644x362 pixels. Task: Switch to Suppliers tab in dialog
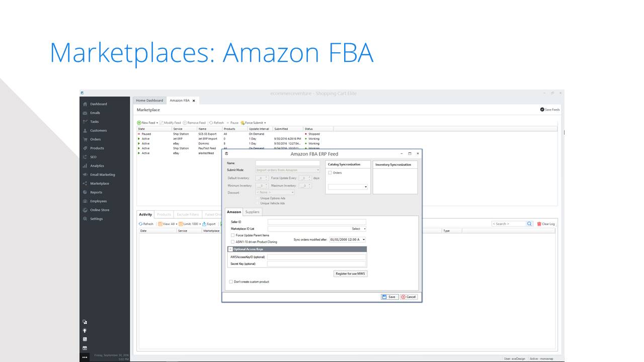click(x=252, y=212)
